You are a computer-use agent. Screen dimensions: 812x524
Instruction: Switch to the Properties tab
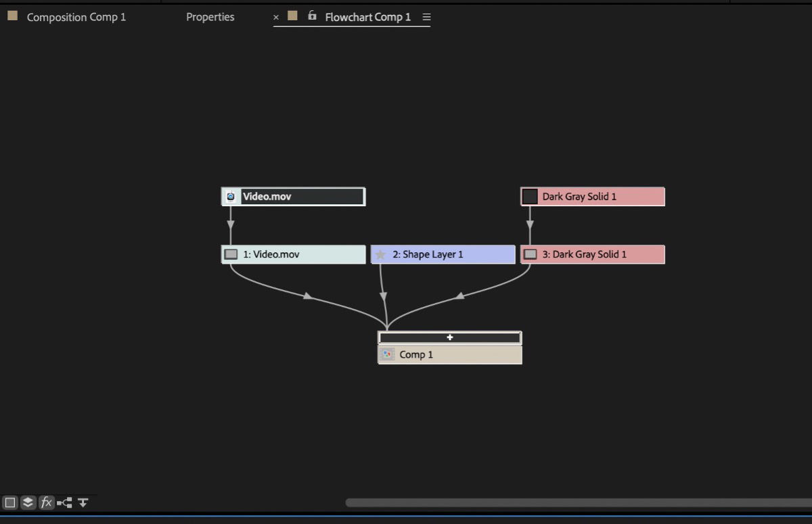tap(210, 17)
